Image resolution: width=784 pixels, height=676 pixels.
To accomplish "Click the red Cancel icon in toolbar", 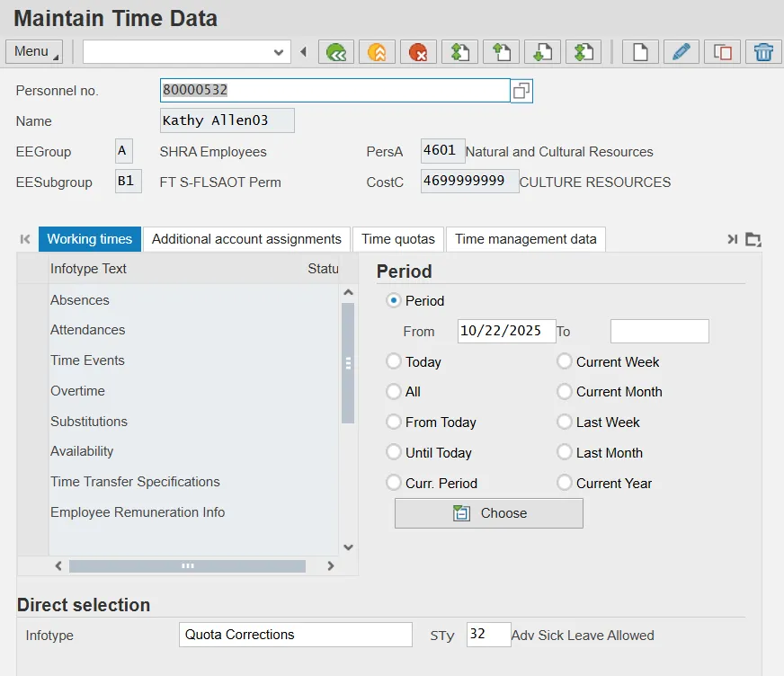I will [419, 52].
